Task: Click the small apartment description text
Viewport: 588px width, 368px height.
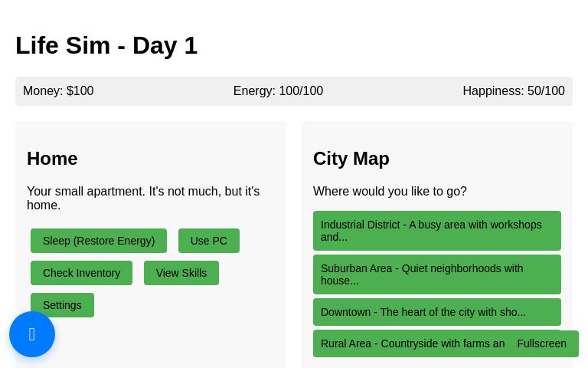Action: pos(143,198)
